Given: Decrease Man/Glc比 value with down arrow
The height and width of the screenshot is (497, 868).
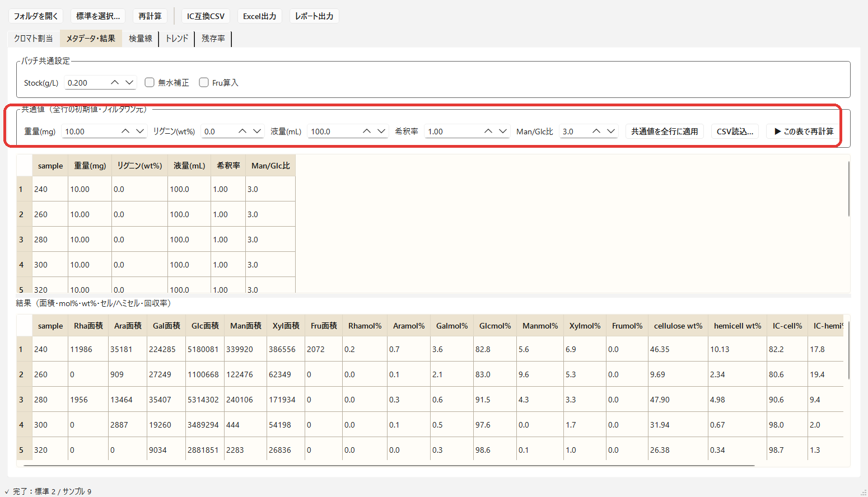Looking at the screenshot, I should (x=611, y=132).
